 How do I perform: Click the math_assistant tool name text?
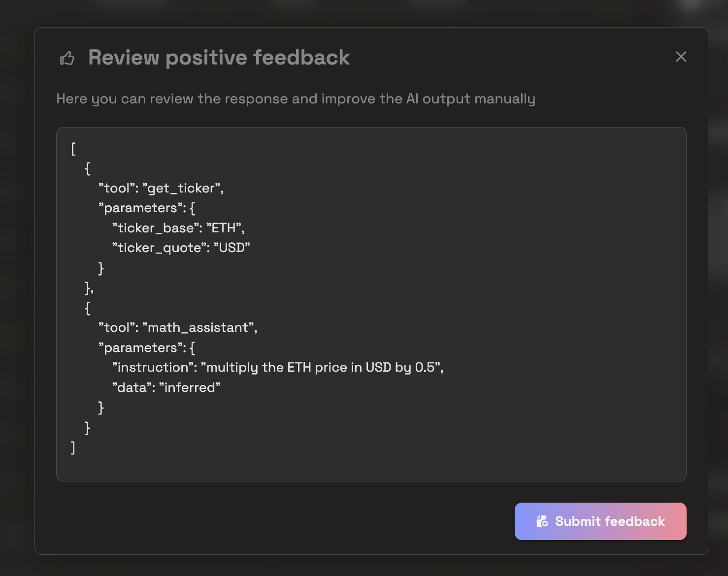(199, 327)
